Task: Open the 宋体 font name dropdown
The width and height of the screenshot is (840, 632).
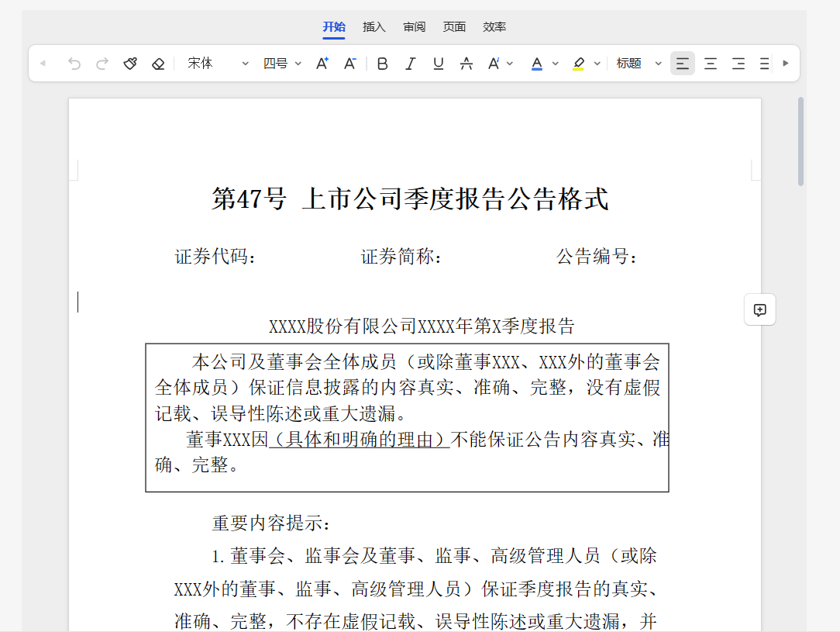Action: pos(218,64)
